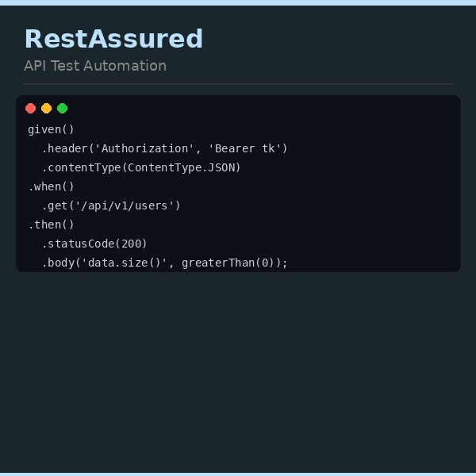This screenshot has width=476, height=476.
Task: Click the yellow minimize dot in code window
Action: pos(47,109)
